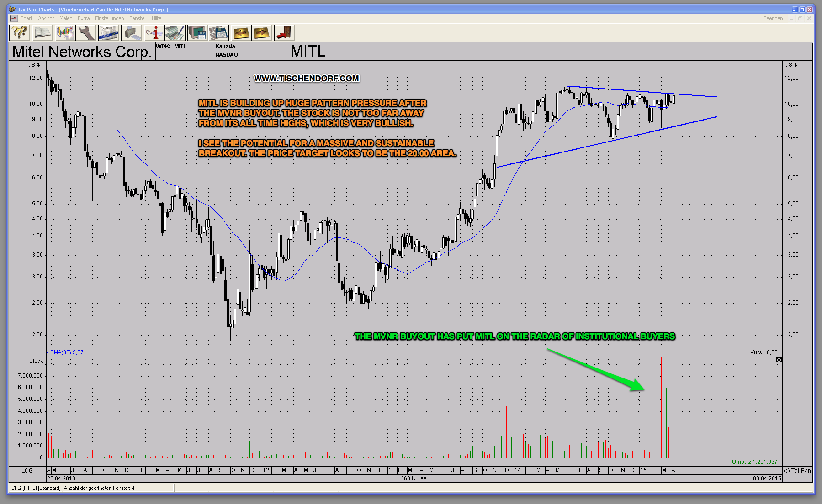Click the question marks help icon
The image size is (822, 504).
point(20,33)
